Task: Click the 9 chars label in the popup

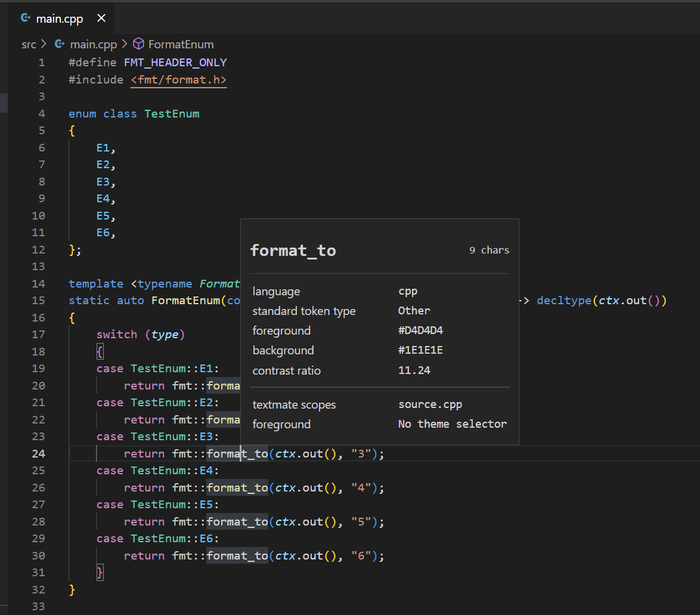Action: coord(489,250)
